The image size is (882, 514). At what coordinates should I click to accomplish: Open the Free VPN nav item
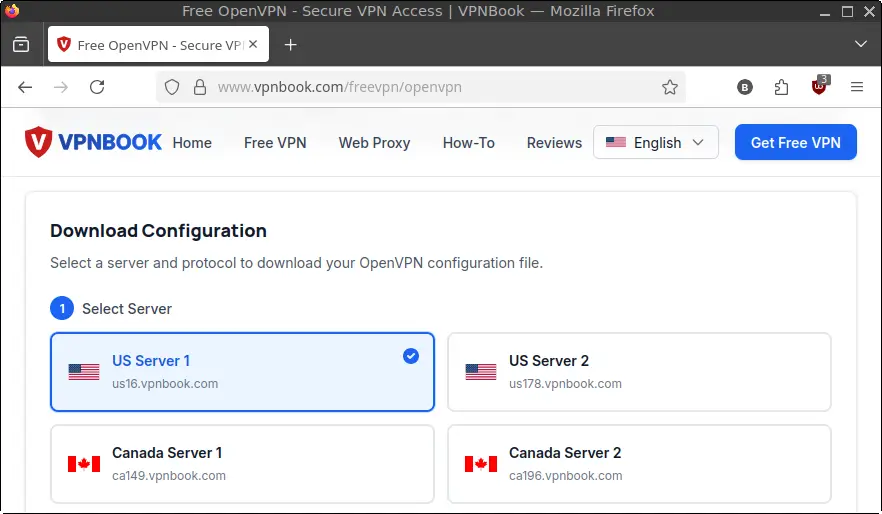[x=275, y=143]
